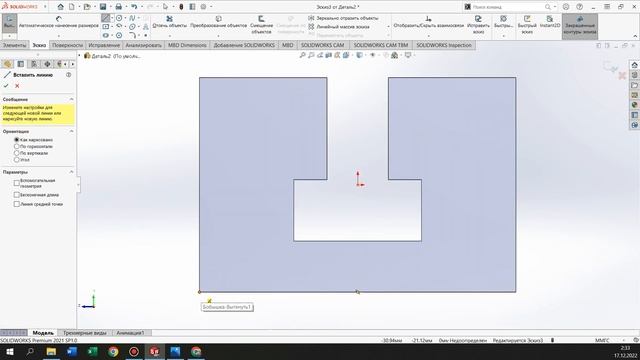Click Smart Dimension (Автоматическое нанесение размеров)
Image resolution: width=640 pixels, height=360 pixels.
59,22
